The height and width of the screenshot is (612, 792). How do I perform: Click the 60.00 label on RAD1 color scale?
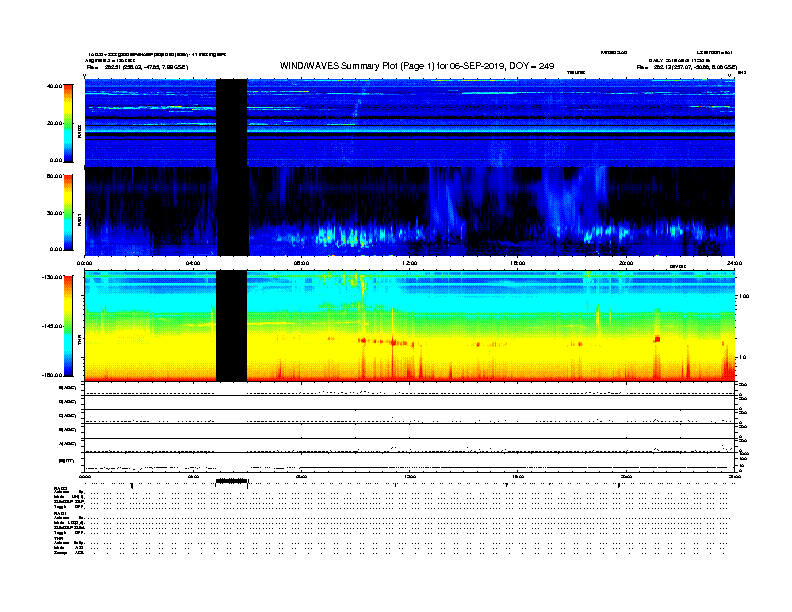[x=54, y=176]
